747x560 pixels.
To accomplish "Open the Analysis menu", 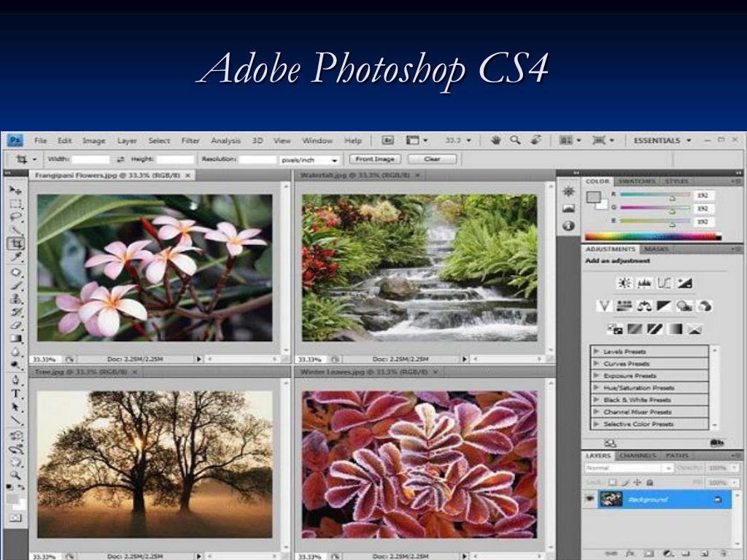I will tap(226, 141).
